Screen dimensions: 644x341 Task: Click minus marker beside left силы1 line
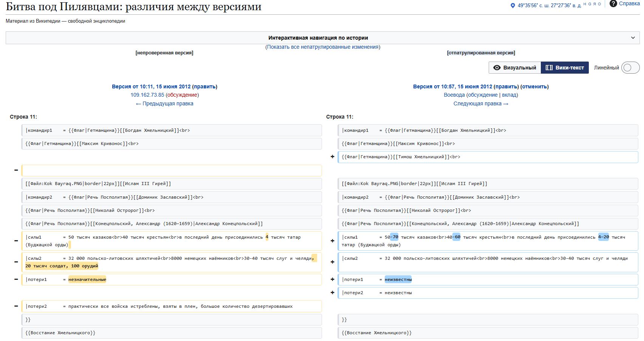pos(16,241)
